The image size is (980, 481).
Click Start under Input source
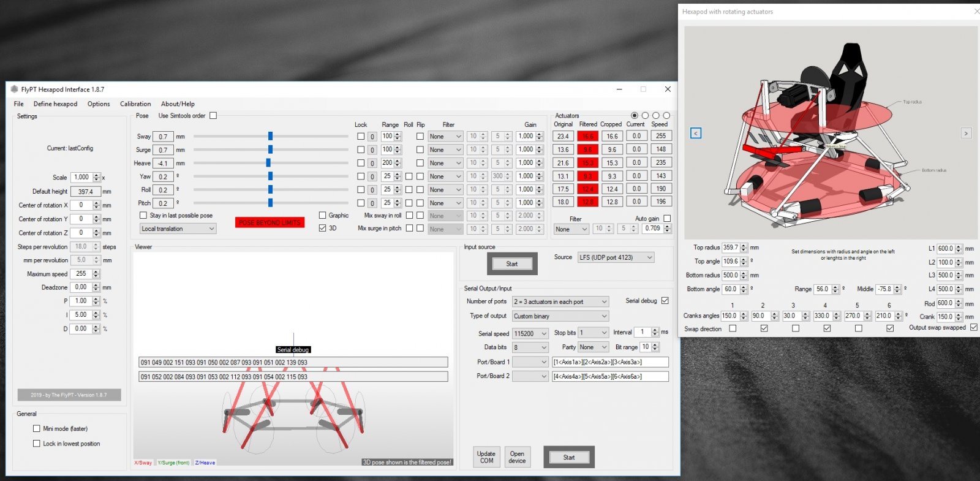(x=512, y=264)
